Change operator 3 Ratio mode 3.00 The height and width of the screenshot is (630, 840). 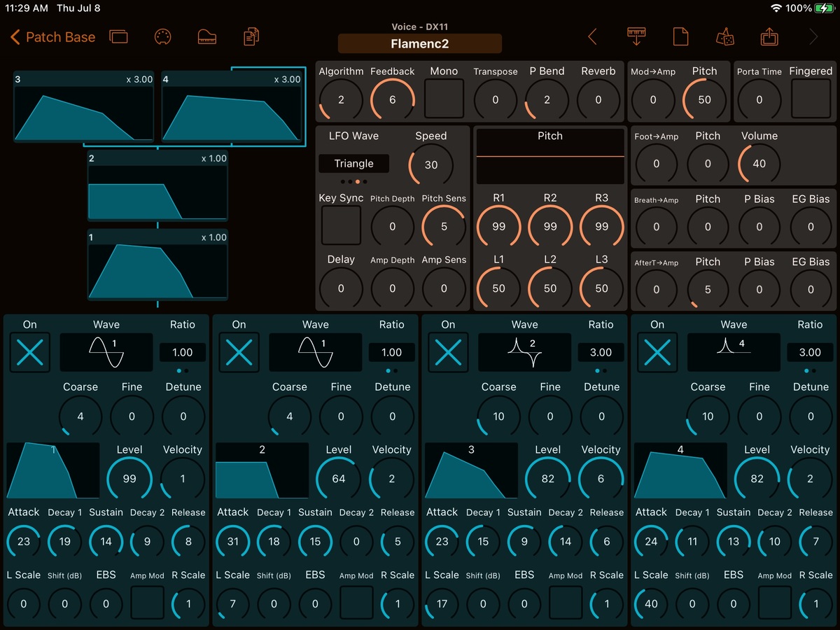[601, 353]
